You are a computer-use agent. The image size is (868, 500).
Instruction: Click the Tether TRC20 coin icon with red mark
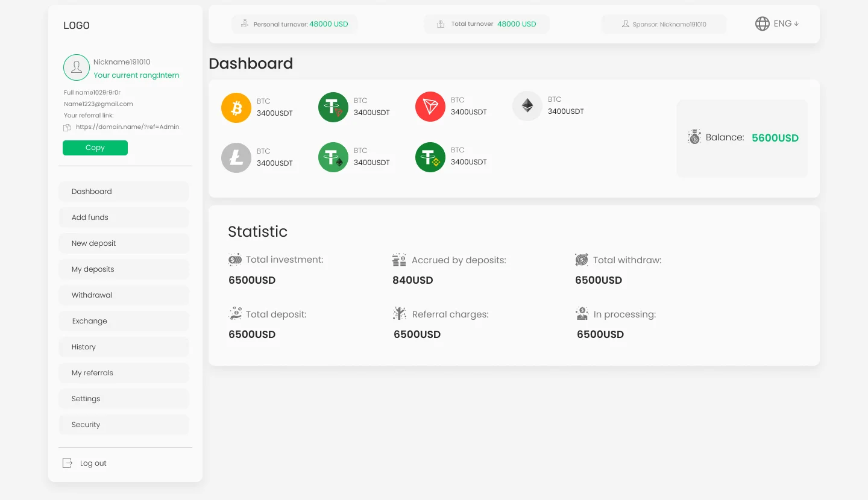(x=333, y=107)
